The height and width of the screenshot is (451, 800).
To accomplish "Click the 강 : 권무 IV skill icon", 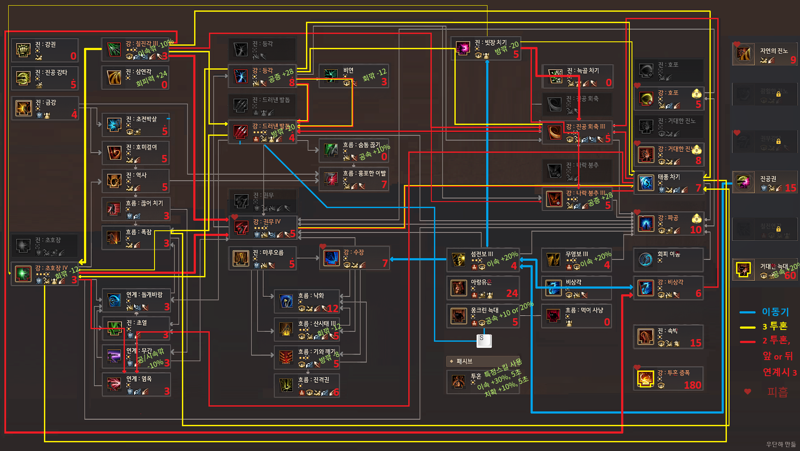I will pos(241,228).
